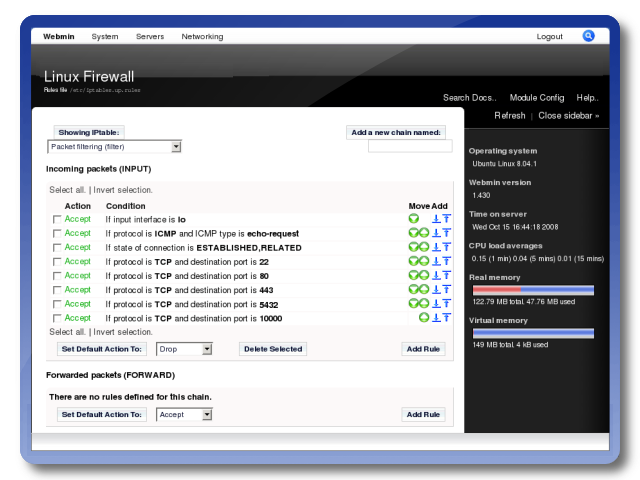Viewport: 640px width, 480px height.
Task: Add a rule below the ESTABLISHED,RELATED rule
Action: 436,247
